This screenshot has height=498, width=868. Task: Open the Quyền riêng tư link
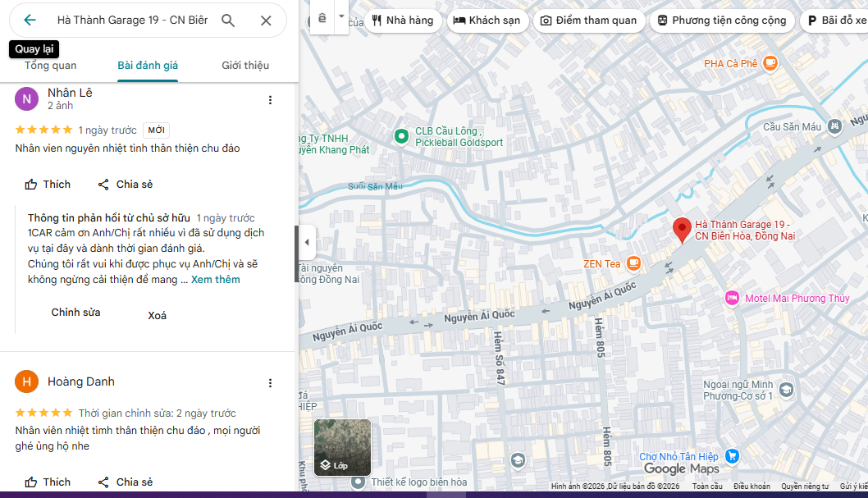point(805,487)
